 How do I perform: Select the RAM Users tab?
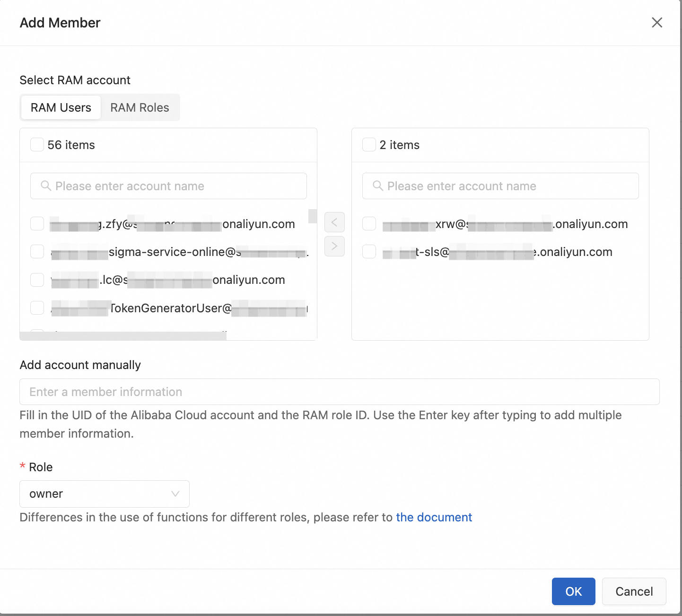click(61, 108)
